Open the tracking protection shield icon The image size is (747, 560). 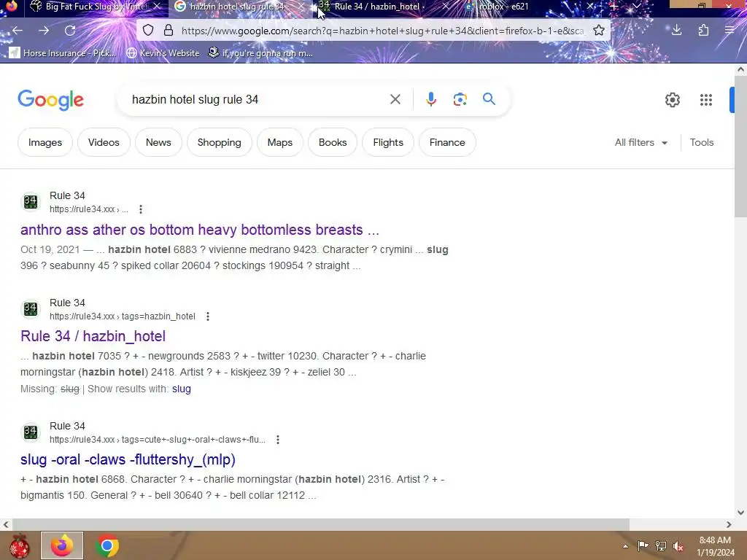pos(148,31)
